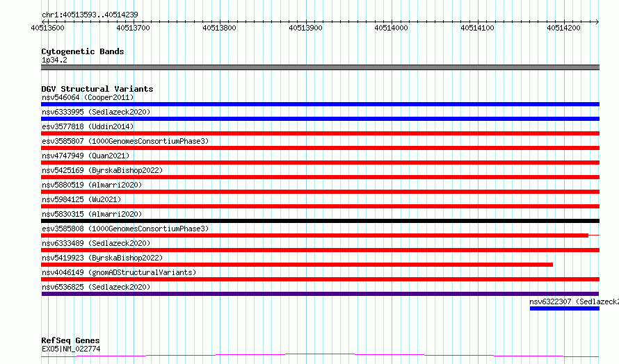Open nsv4747949 (Quan2021) variant label
619x364 pixels.
(x=86, y=156)
